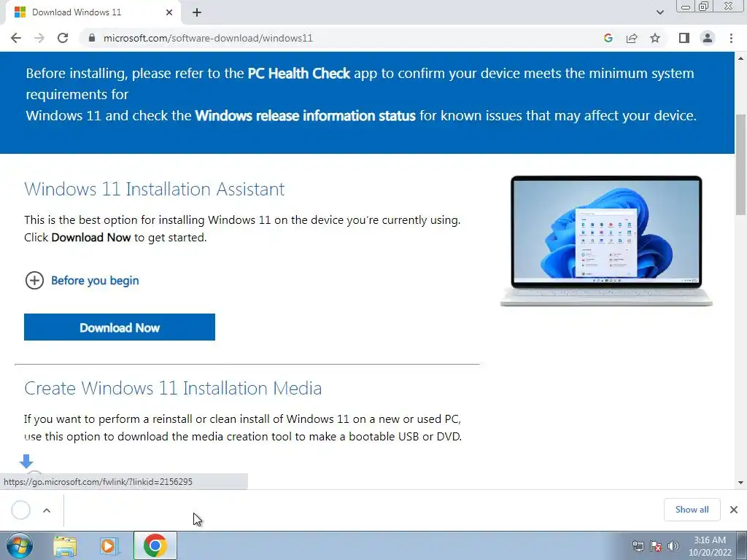Screen dimensions: 747x560
Task: Click the Action Center flag tray icon
Action: pyautogui.click(x=656, y=546)
